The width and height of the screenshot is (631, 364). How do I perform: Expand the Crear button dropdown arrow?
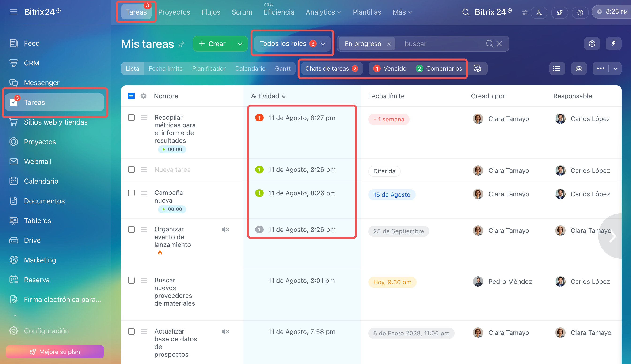coord(240,44)
